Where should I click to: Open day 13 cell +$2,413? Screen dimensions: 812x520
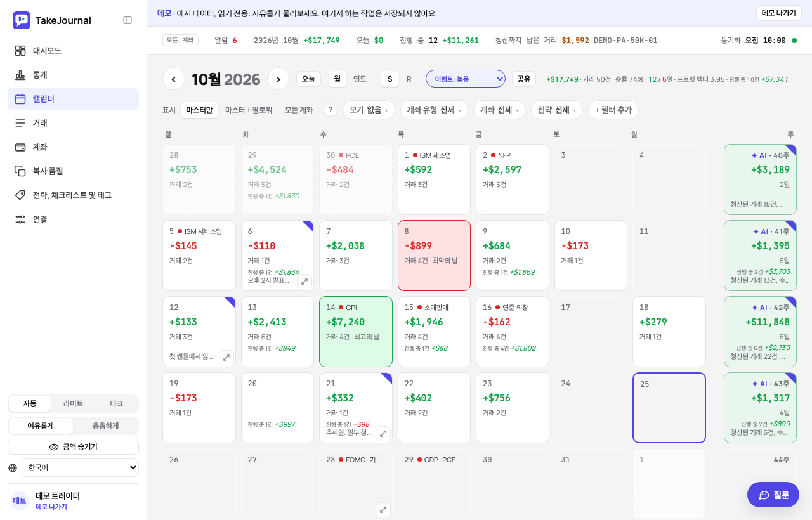point(277,332)
